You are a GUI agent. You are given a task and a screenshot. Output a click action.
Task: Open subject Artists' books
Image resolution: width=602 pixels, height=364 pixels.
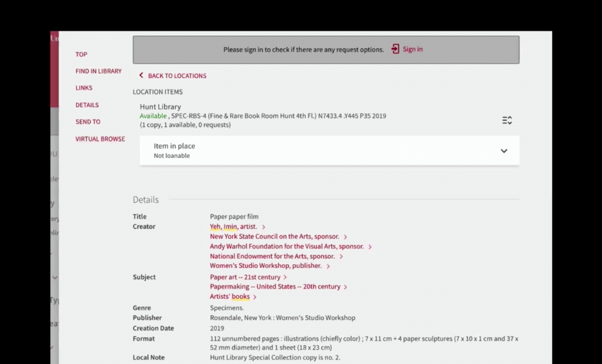tap(230, 296)
